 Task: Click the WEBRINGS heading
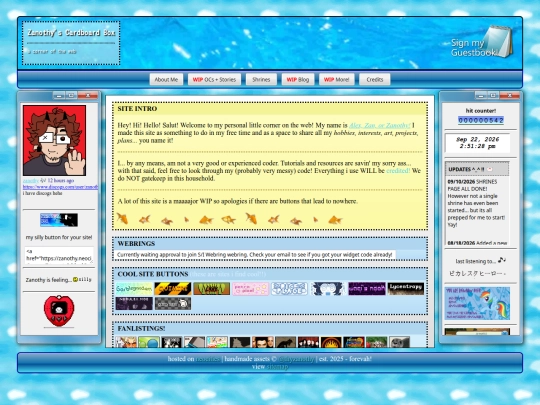point(136,243)
